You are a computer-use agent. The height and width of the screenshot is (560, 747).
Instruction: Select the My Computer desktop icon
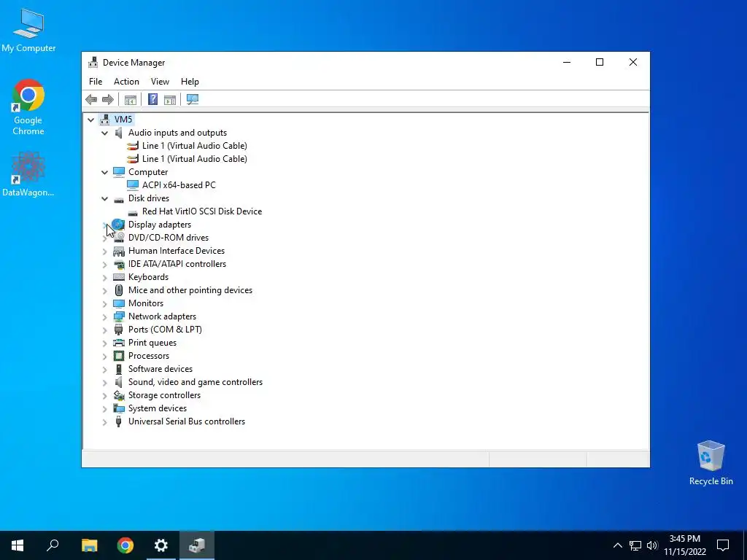(x=28, y=31)
